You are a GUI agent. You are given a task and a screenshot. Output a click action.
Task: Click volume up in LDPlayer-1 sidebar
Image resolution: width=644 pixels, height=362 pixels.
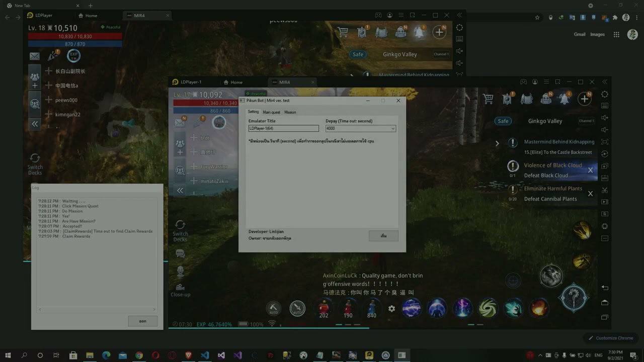605,118
